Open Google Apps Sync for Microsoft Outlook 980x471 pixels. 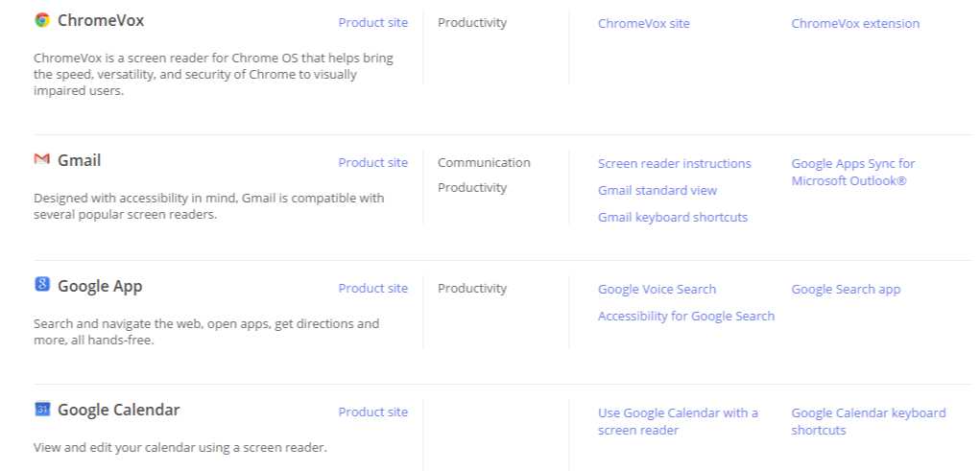click(x=852, y=173)
